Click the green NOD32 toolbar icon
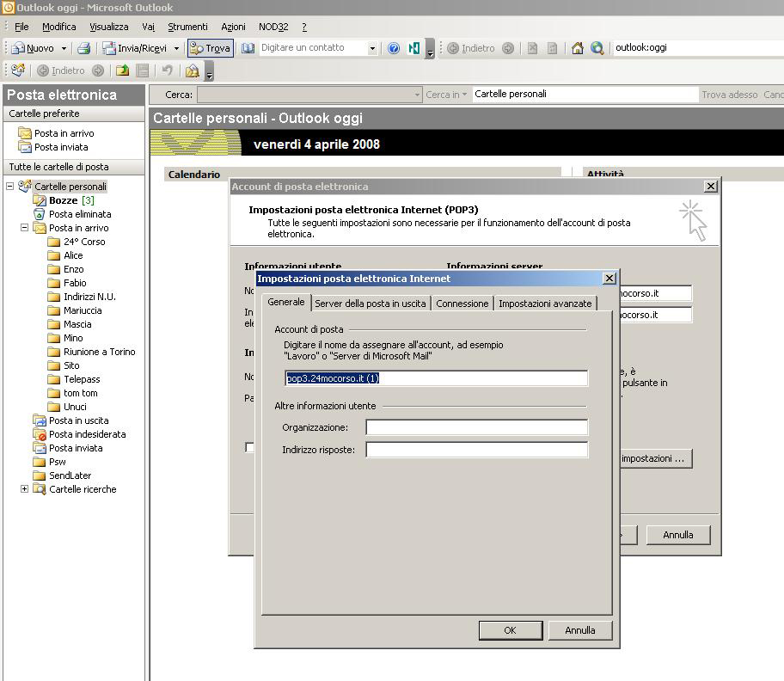This screenshot has width=784, height=681. point(414,48)
